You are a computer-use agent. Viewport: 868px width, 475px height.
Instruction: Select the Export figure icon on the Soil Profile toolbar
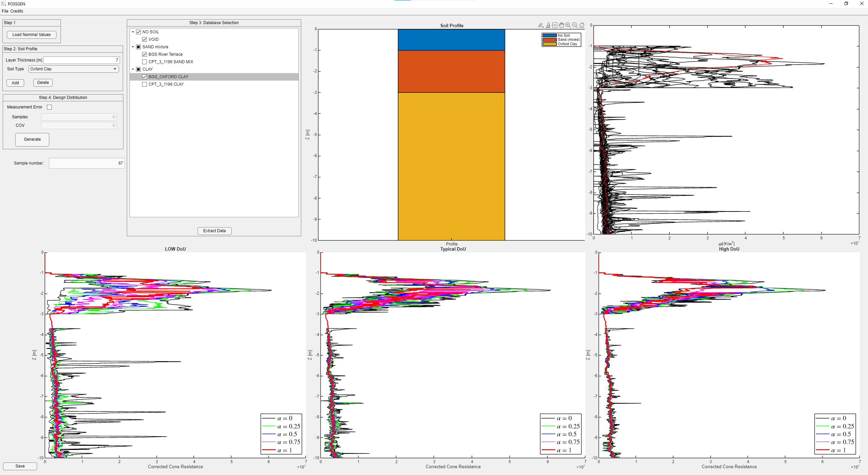(x=541, y=25)
